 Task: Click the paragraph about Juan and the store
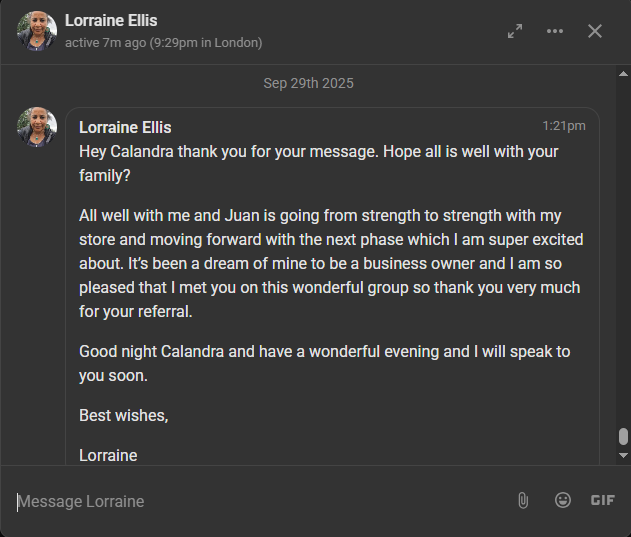point(330,263)
